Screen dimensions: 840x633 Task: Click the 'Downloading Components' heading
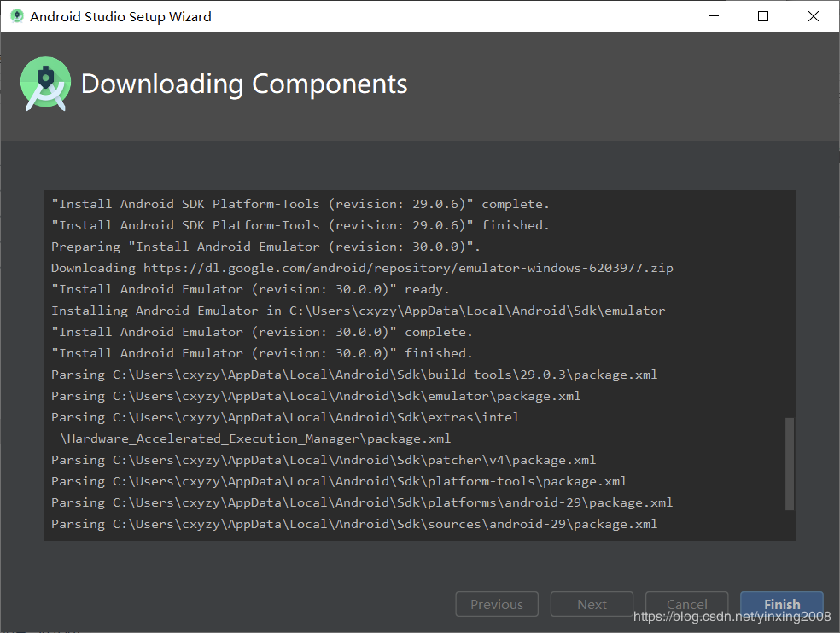coord(244,84)
